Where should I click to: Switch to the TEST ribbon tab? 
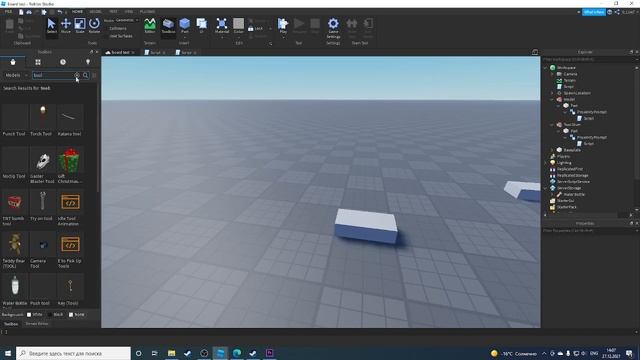pos(113,12)
